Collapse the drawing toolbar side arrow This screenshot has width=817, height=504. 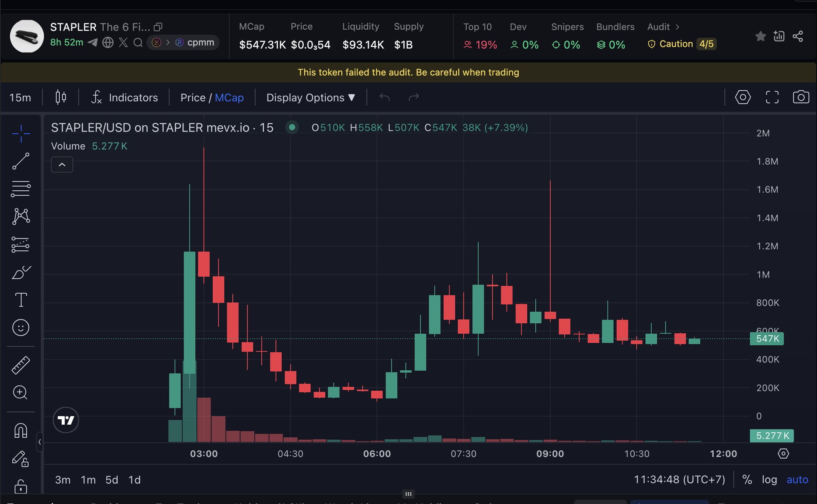39,442
